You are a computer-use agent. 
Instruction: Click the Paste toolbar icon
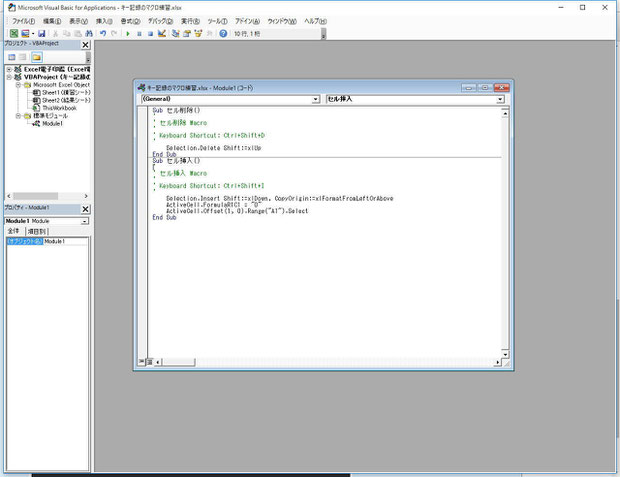pyautogui.click(x=78, y=34)
